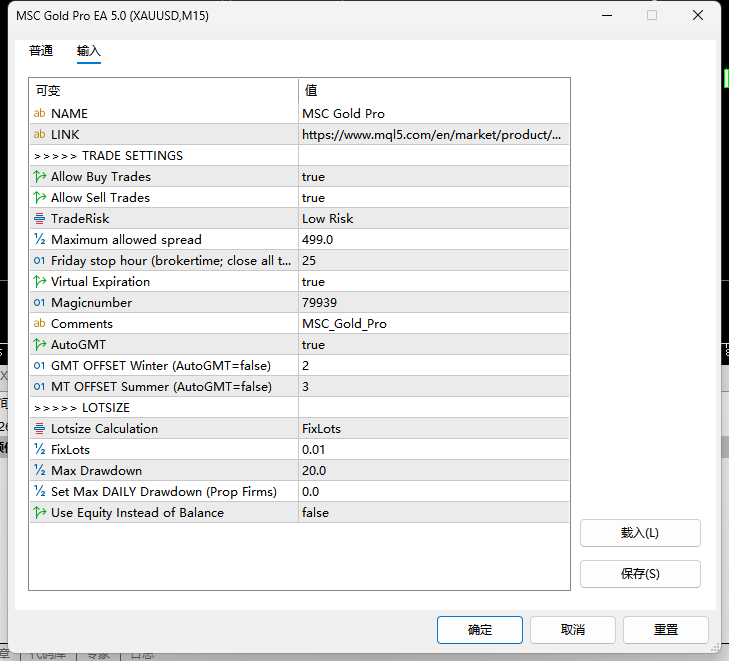Viewport: 729px width, 661px height.
Task: Click the 重置 button
Action: [666, 630]
